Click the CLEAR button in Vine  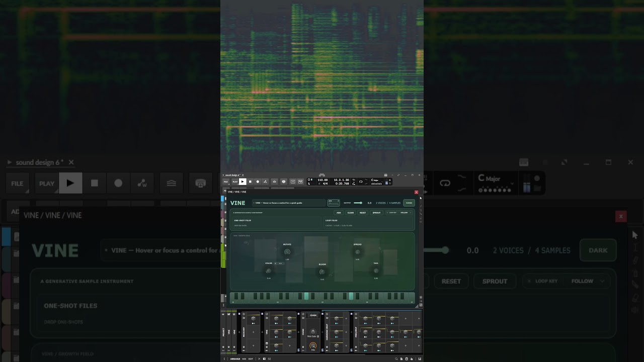pos(350,213)
